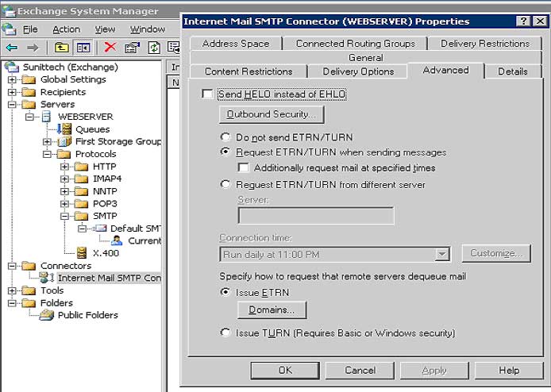Click the Refresh toolbar icon

[154, 48]
